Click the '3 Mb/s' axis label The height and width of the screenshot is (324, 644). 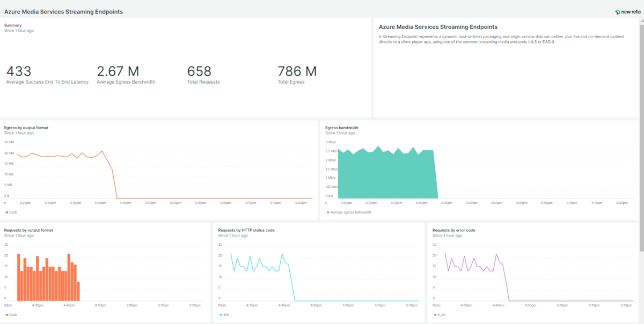(x=331, y=142)
